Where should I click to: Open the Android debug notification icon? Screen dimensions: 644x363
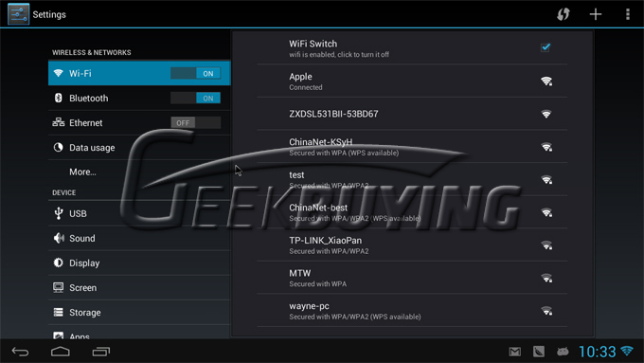click(x=563, y=352)
